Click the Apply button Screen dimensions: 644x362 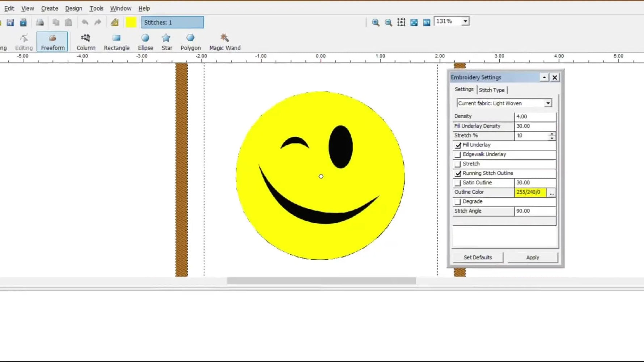coord(533,257)
